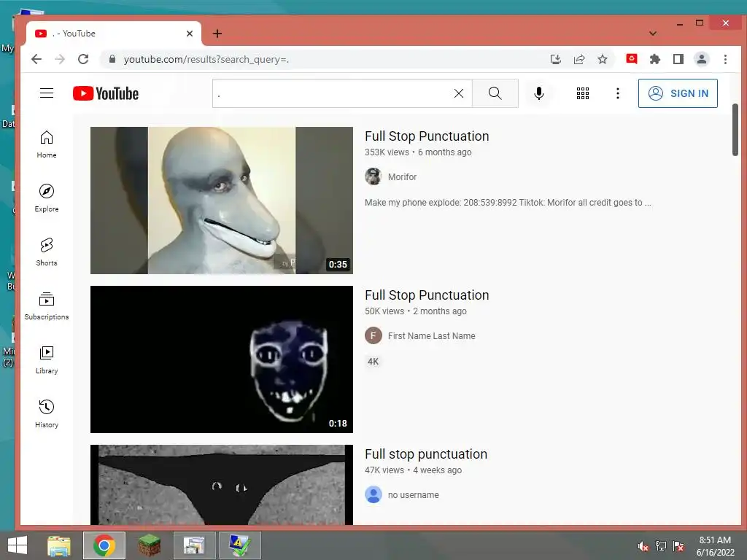
Task: Open the Chrome profile avatar
Action: [x=702, y=59]
